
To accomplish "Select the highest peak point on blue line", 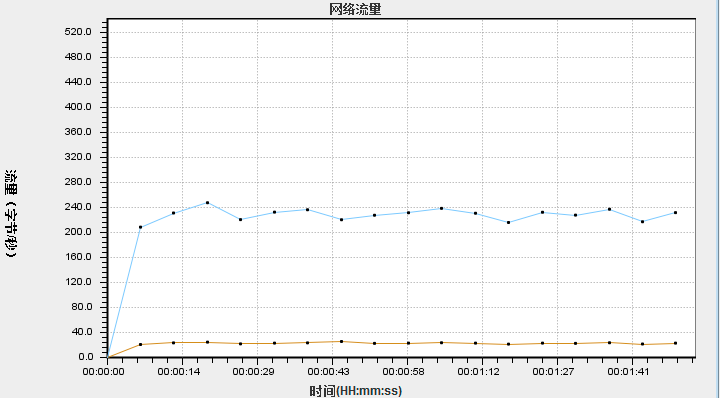I will tap(207, 202).
